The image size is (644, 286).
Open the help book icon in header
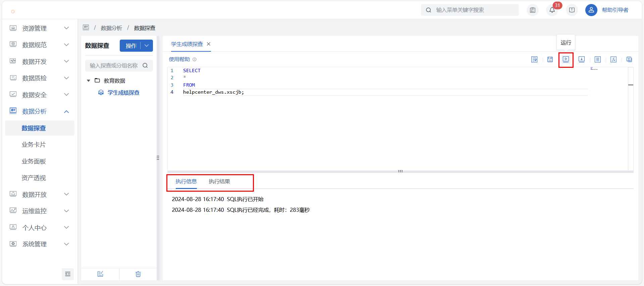(x=572, y=10)
